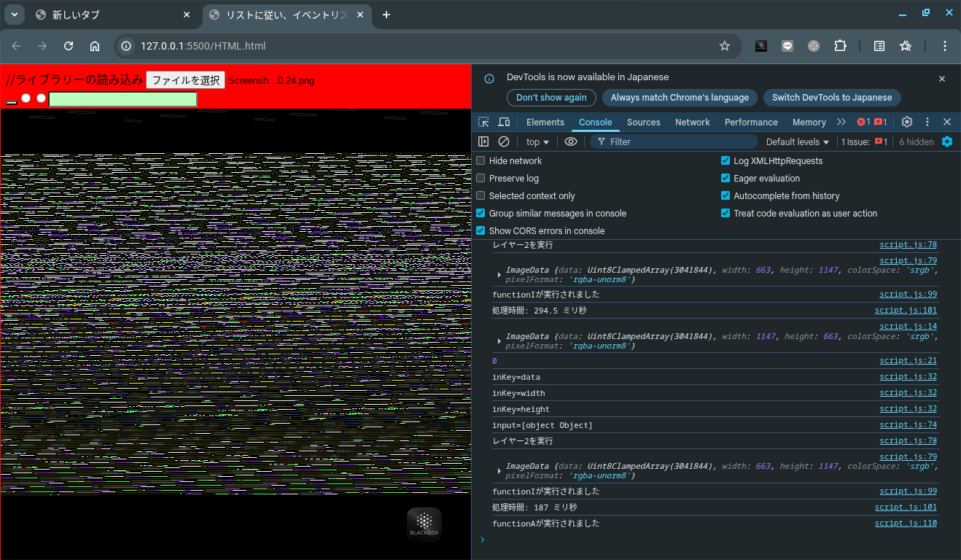Select the Inspect element tool

tap(483, 122)
